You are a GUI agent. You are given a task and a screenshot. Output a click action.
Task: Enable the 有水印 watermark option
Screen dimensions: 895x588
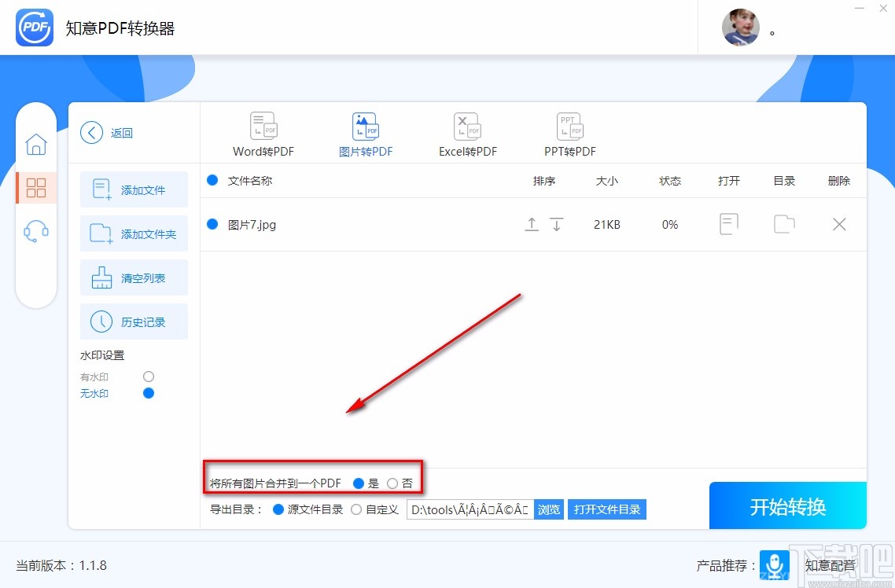(149, 377)
